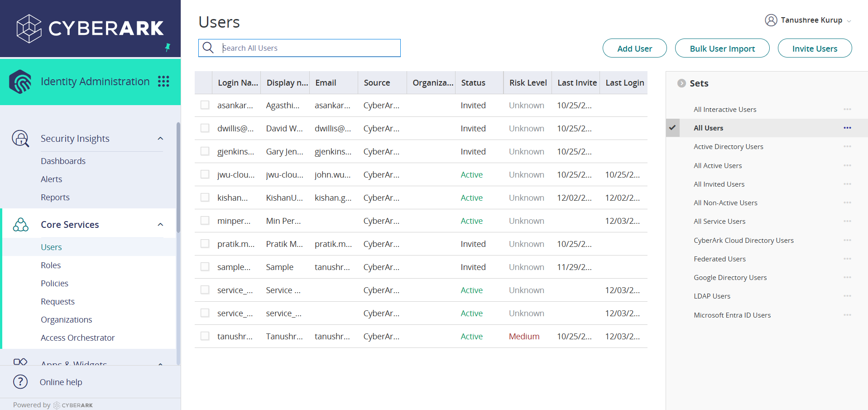Select the All Service Users set
The image size is (868, 410).
tap(719, 221)
